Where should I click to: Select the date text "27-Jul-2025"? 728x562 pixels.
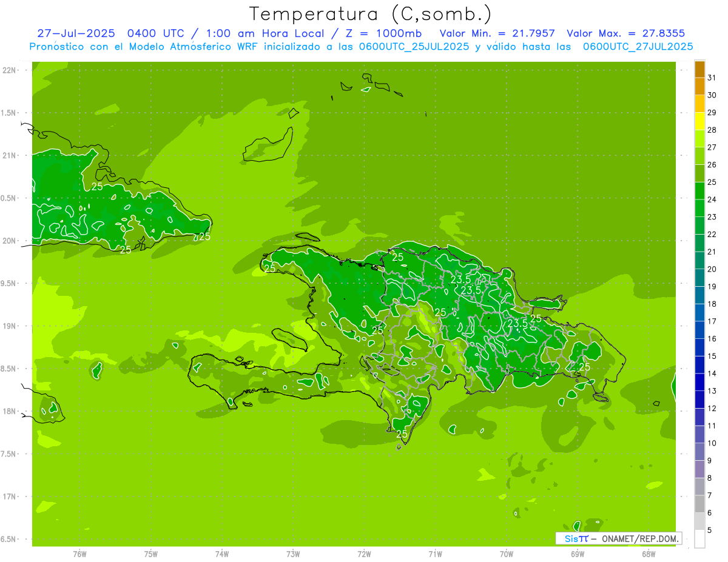[x=76, y=33]
